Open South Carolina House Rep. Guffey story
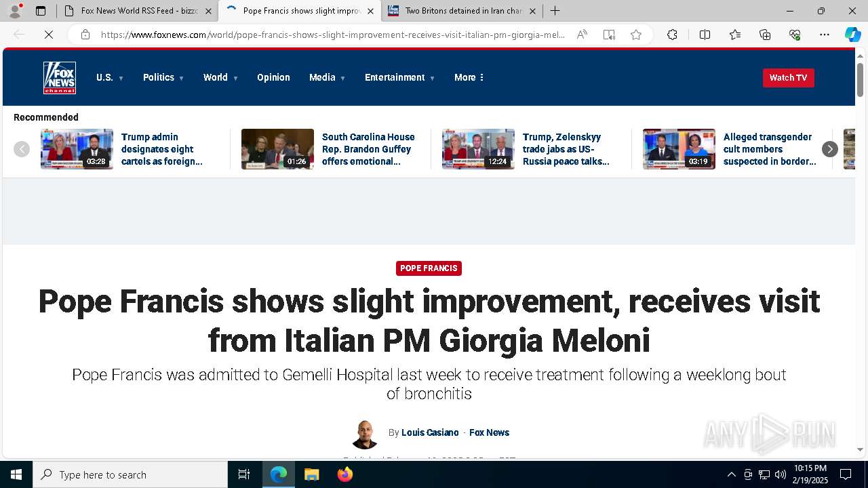The width and height of the screenshot is (868, 488). 368,149
